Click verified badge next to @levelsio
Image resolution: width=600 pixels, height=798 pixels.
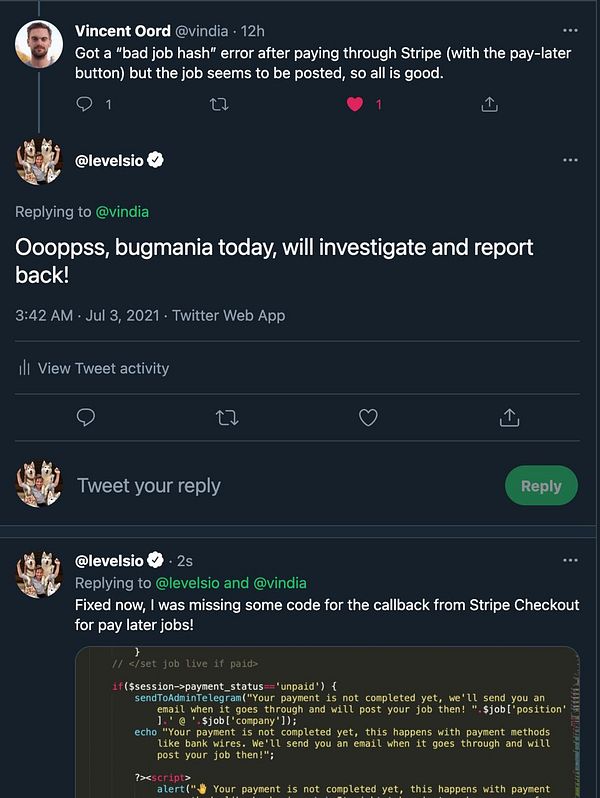[x=157, y=161]
